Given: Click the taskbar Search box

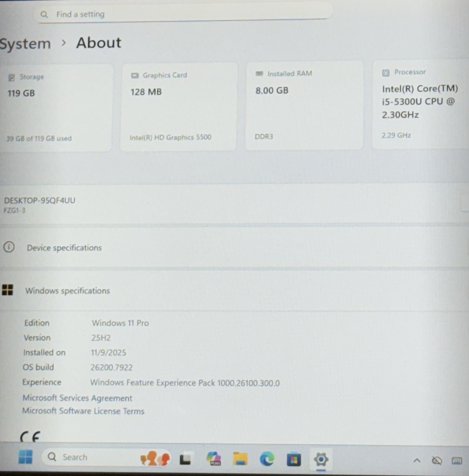Looking at the screenshot, I should 106,457.
